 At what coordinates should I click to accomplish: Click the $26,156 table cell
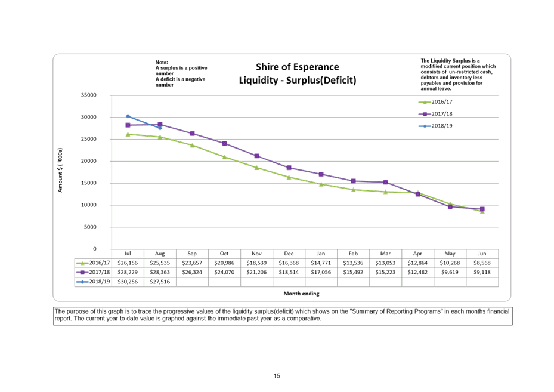tap(128, 263)
